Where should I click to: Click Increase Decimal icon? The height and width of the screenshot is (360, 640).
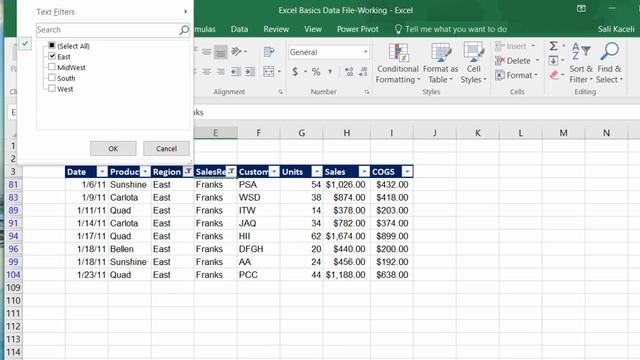(x=349, y=72)
